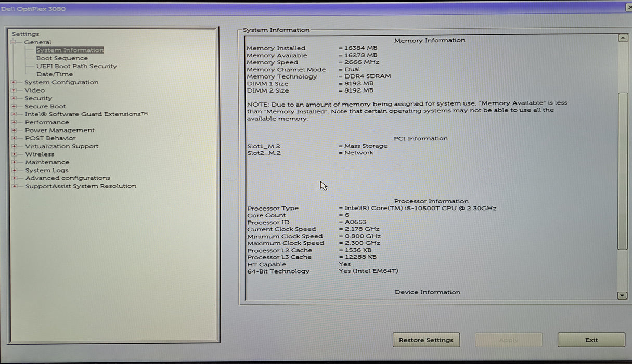Viewport: 632px width, 364px height.
Task: Expand Virtualization Support node
Action: pyautogui.click(x=14, y=146)
